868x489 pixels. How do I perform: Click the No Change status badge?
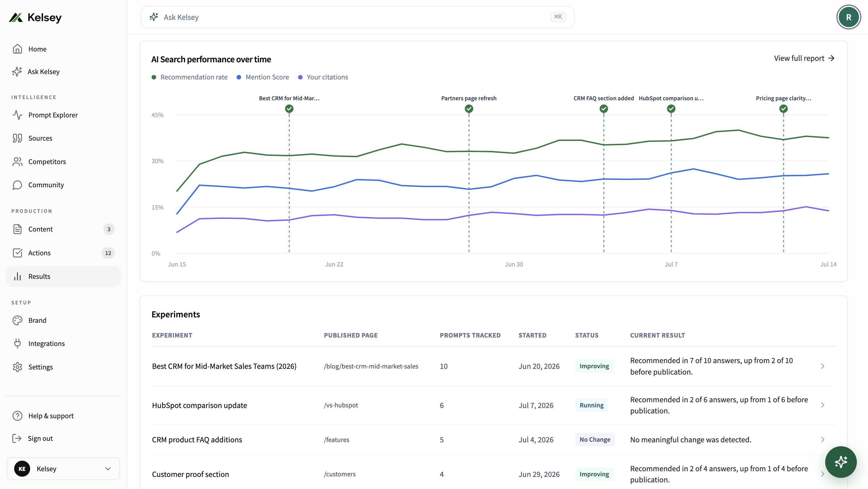(x=595, y=440)
